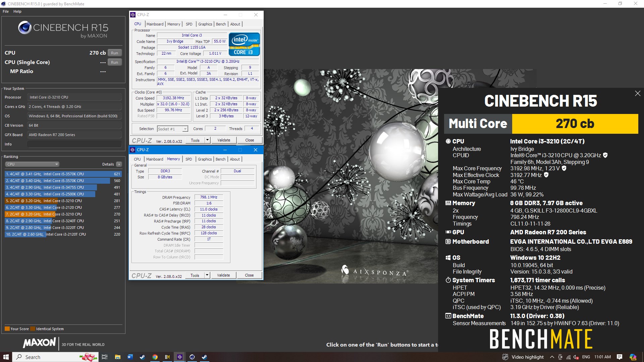Viewport: 644px width, 362px height.
Task: Launch Microsoft Word from the taskbar
Action: click(x=130, y=357)
